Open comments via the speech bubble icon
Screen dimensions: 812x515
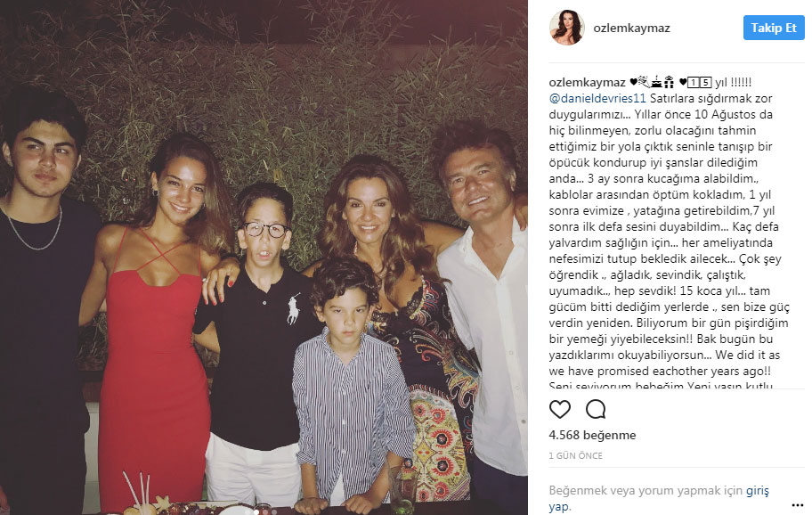click(x=596, y=409)
